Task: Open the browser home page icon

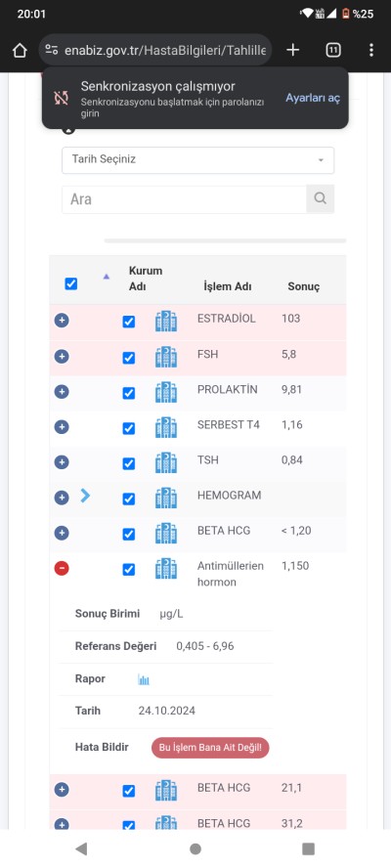Action: click(20, 51)
